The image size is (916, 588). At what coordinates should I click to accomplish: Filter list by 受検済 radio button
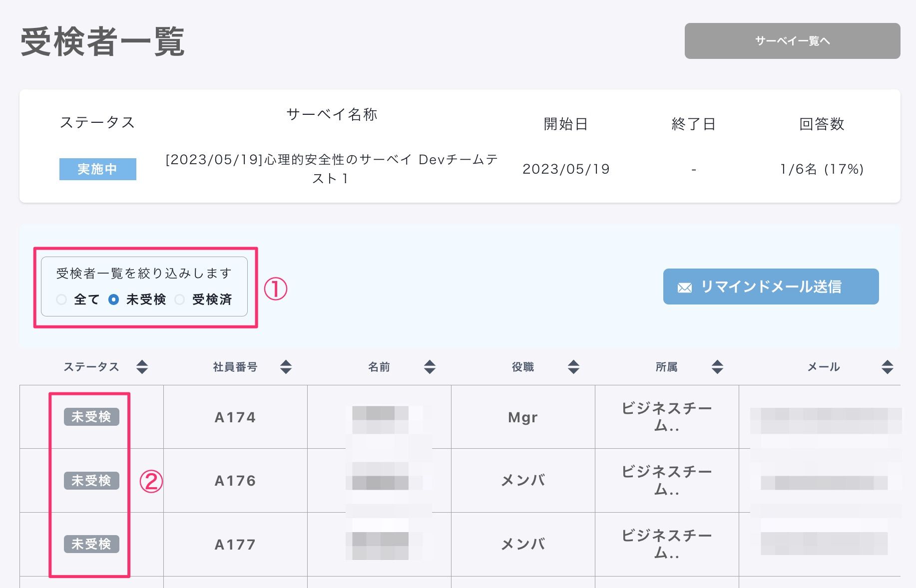tap(180, 299)
